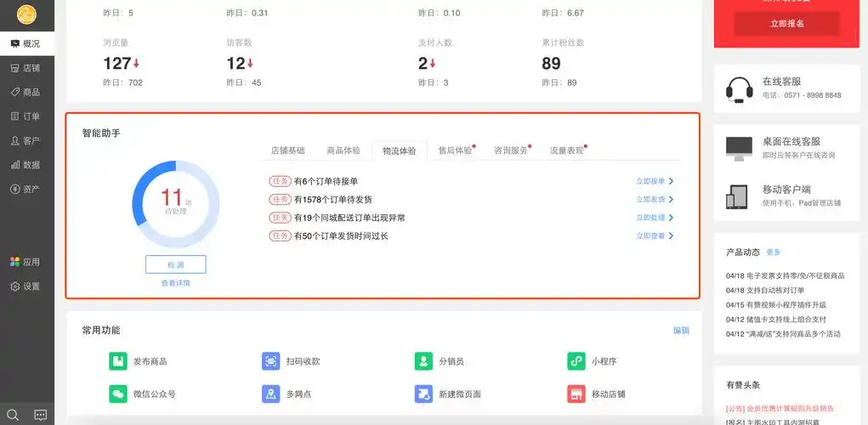Select the 物流体验 tab

click(399, 150)
